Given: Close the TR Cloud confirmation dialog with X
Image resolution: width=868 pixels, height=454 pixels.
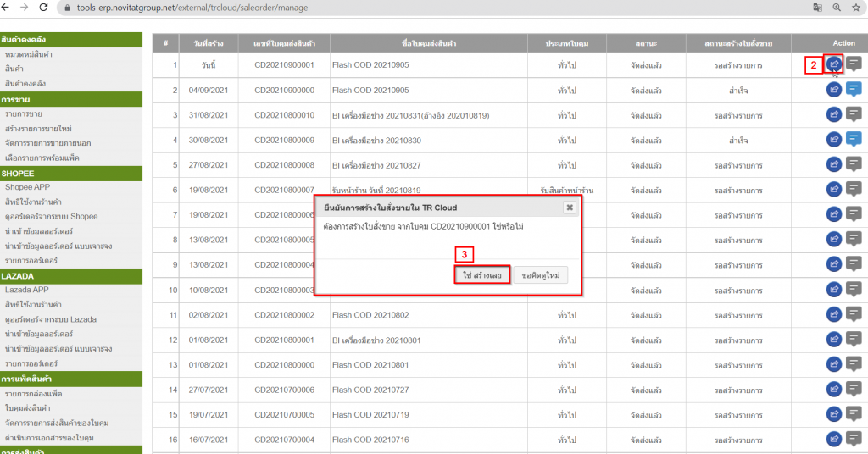Looking at the screenshot, I should pos(570,206).
